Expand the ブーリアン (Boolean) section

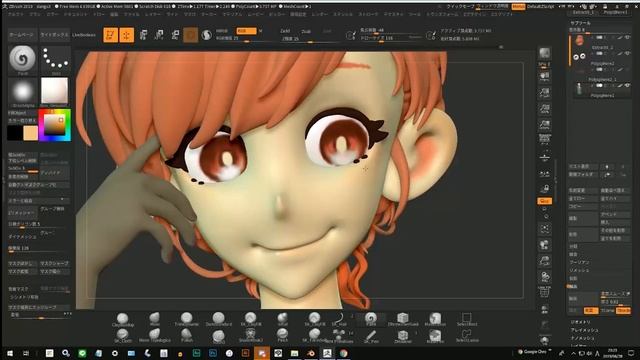579,262
